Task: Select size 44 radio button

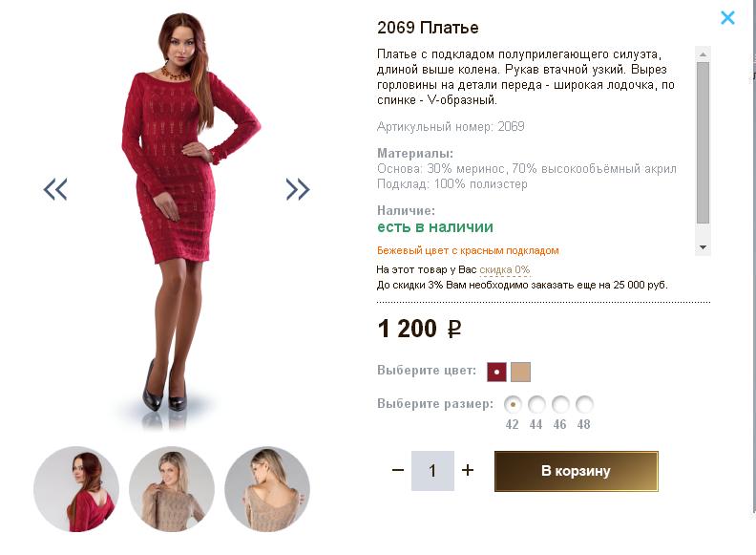Action: pyautogui.click(x=536, y=404)
